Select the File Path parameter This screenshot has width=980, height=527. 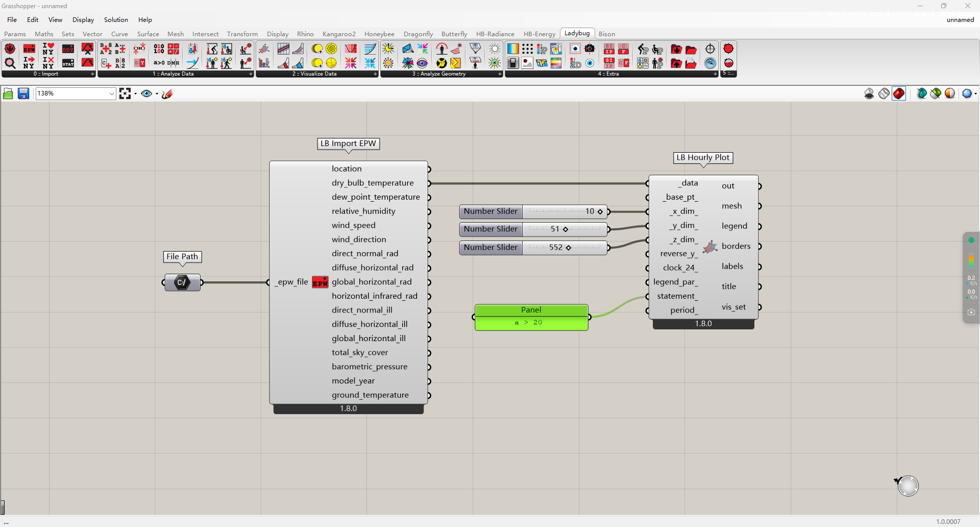[182, 282]
